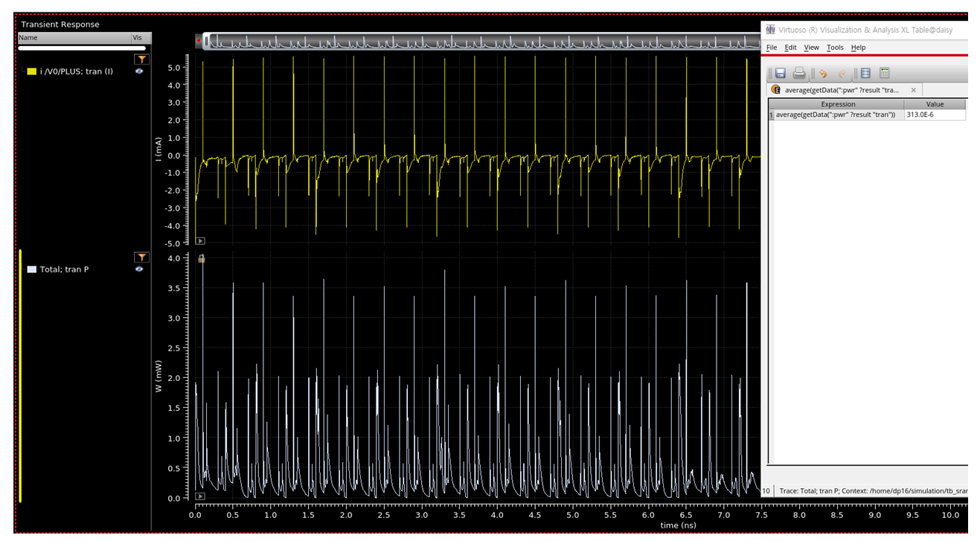Click the play arrow box of current strip
The width and height of the screenshot is (980, 541).
[200, 241]
